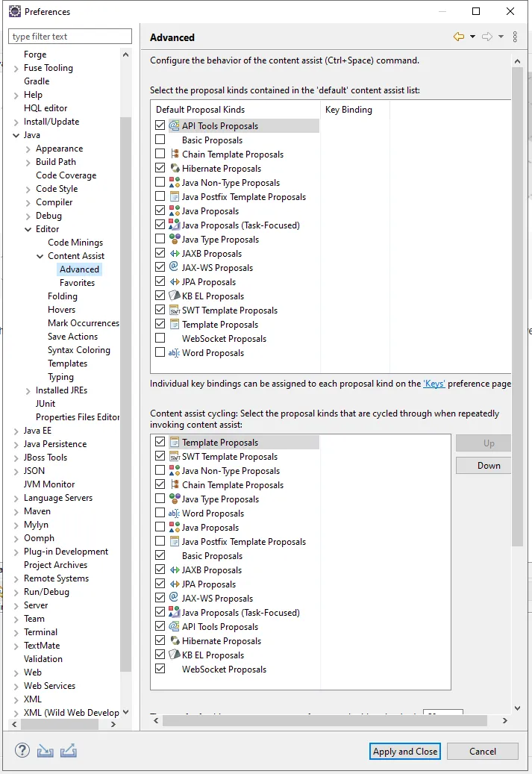Uncheck Java Proposals in default list
Viewport: 532px width, 774px height.
pyautogui.click(x=160, y=210)
